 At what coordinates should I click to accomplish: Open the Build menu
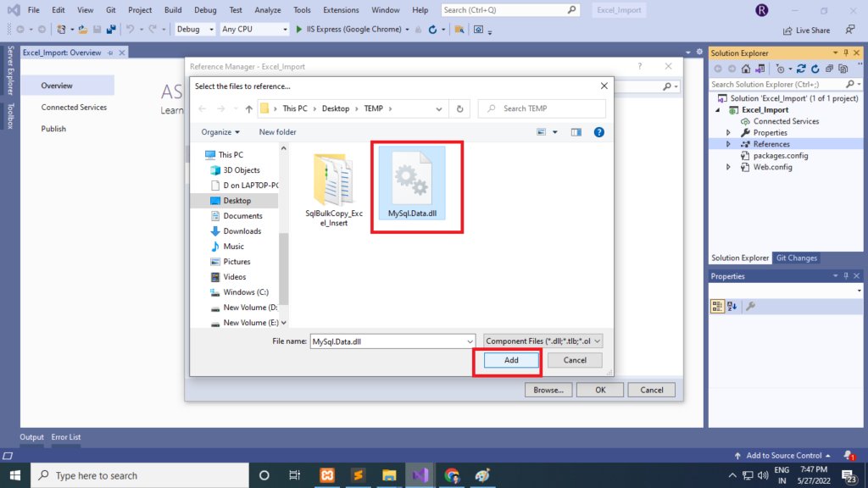(173, 10)
